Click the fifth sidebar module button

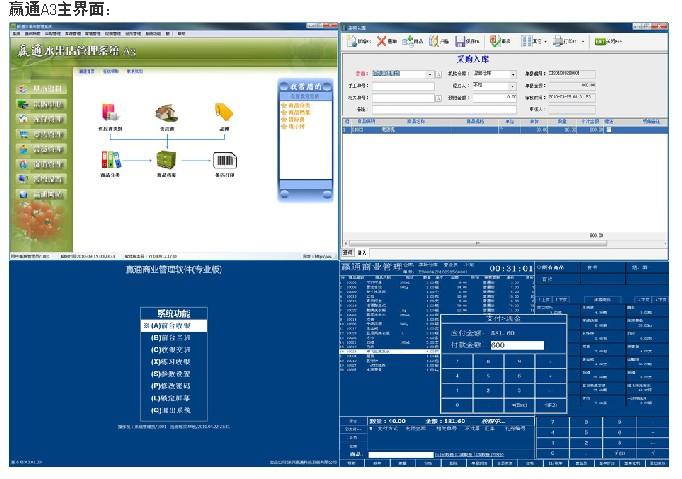(x=41, y=149)
